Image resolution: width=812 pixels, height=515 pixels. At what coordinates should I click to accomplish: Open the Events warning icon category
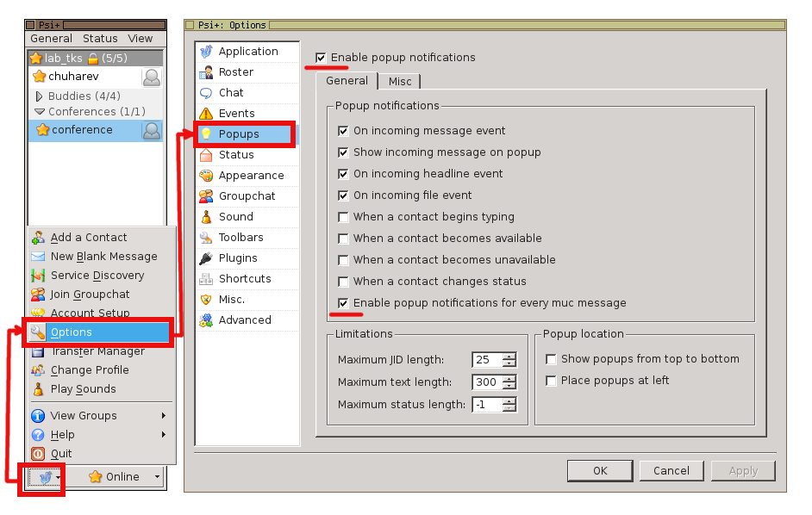tap(206, 114)
